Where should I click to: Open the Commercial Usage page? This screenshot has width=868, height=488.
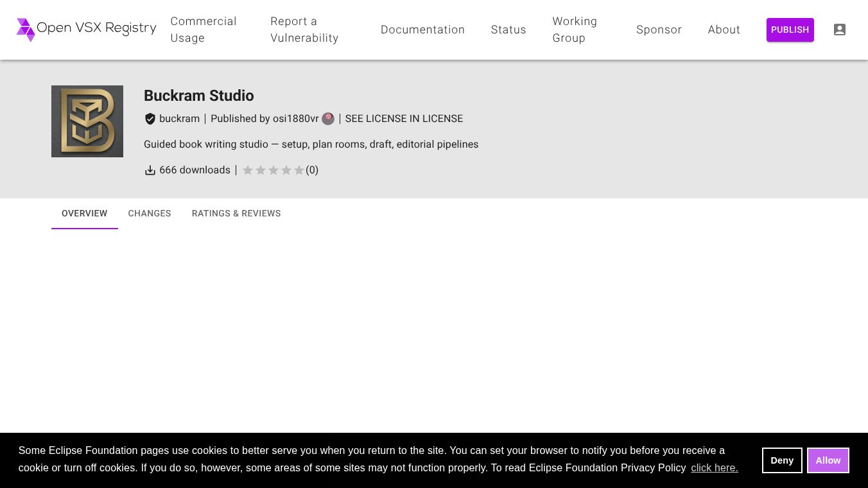pos(204,30)
